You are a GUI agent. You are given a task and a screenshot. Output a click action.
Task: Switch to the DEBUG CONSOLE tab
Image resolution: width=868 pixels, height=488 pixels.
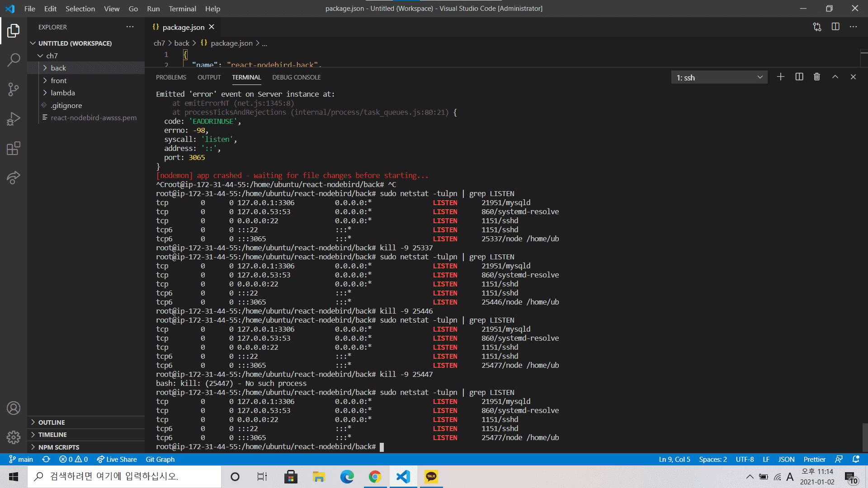[296, 77]
